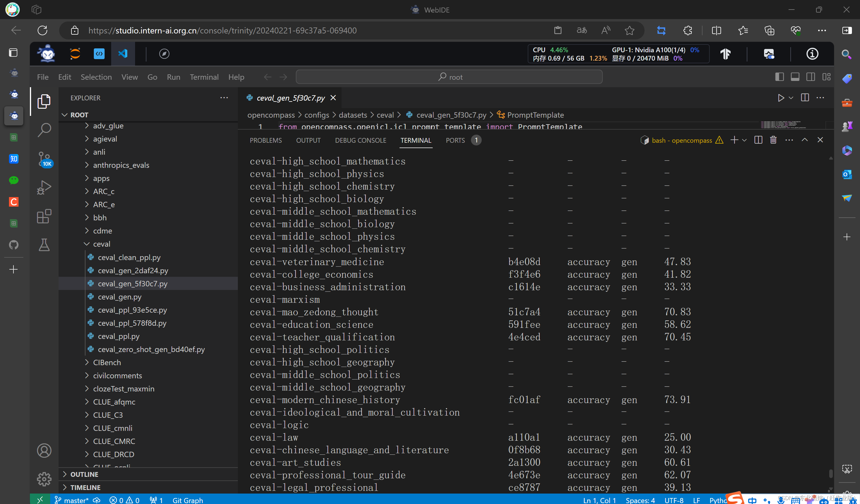Open the Extensions view
This screenshot has width=860, height=504.
[44, 216]
